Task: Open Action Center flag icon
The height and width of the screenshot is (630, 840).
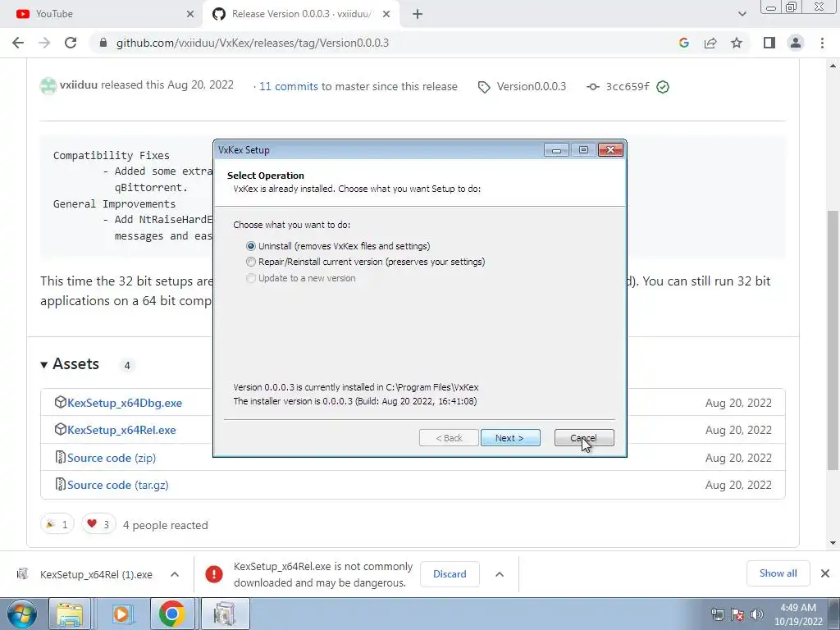Action: click(x=737, y=614)
